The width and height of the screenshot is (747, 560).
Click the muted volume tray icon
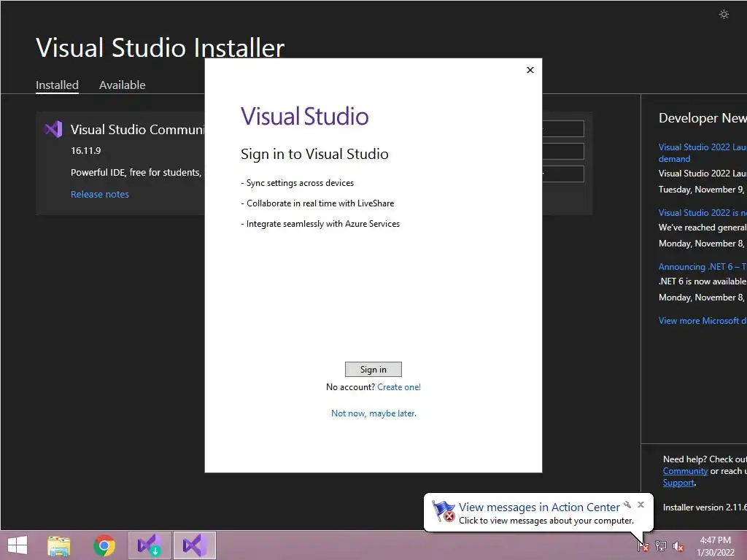[678, 546]
